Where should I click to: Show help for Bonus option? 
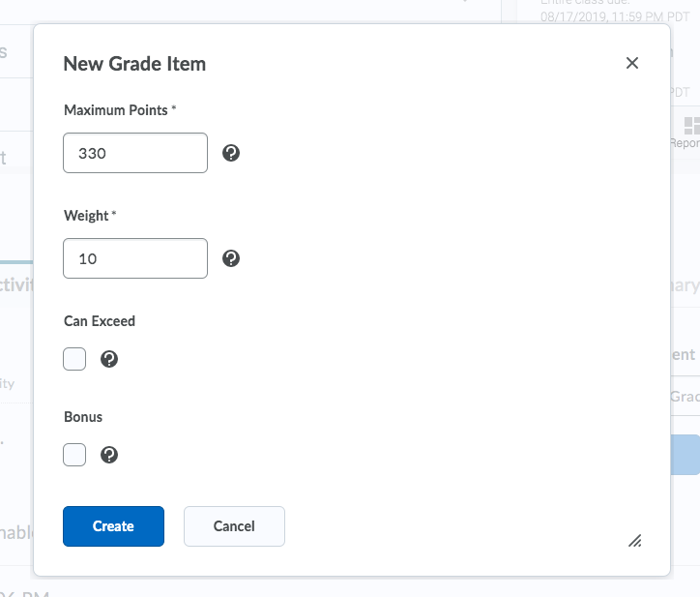[x=109, y=456]
